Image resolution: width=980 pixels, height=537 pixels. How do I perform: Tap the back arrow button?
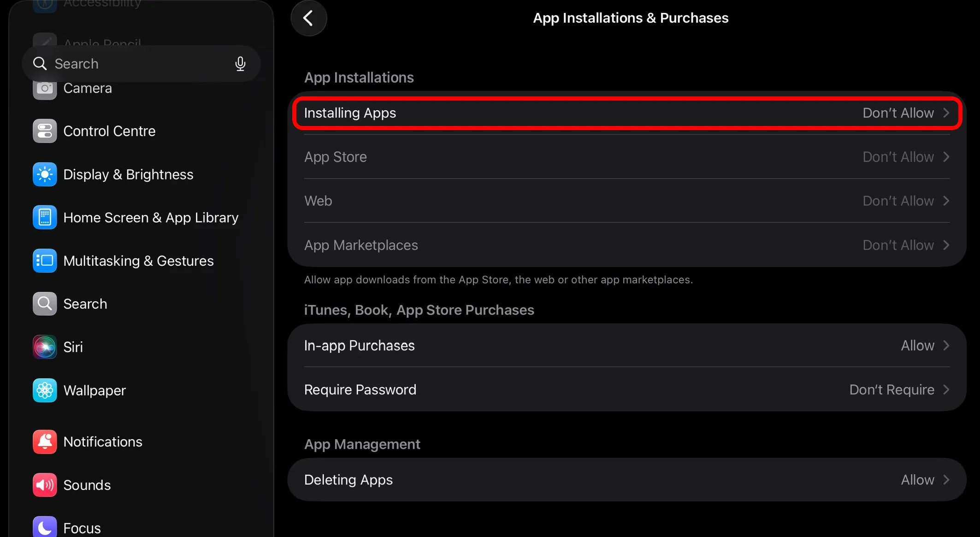click(308, 18)
